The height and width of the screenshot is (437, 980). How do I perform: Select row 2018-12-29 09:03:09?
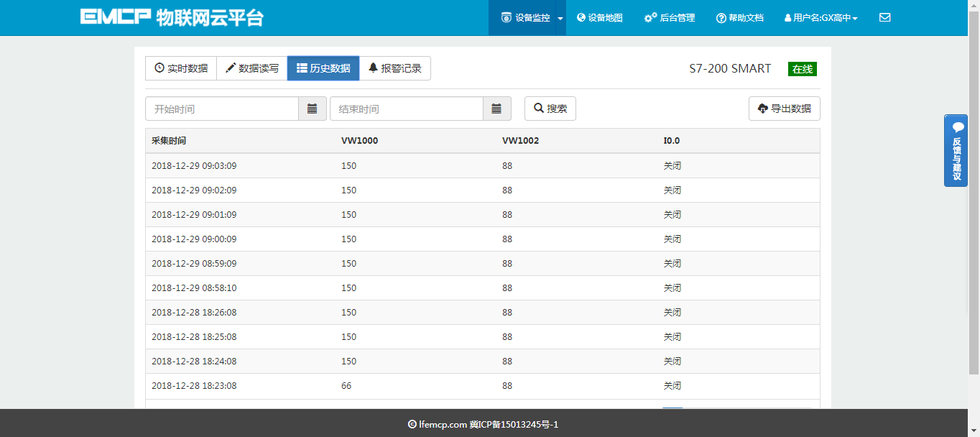[483, 166]
